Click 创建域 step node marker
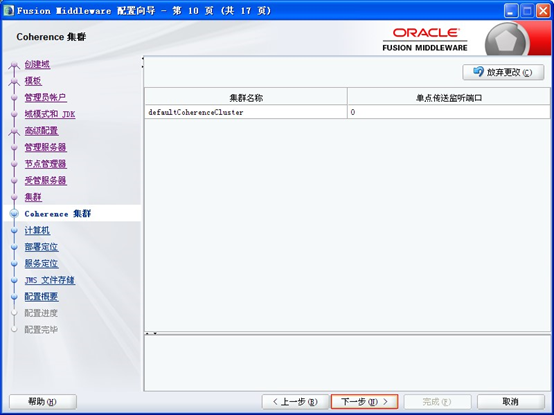 coord(14,65)
